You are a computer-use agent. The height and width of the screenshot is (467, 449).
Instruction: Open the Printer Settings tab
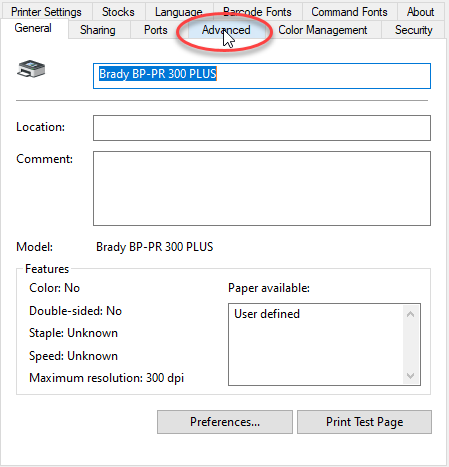tap(46, 12)
